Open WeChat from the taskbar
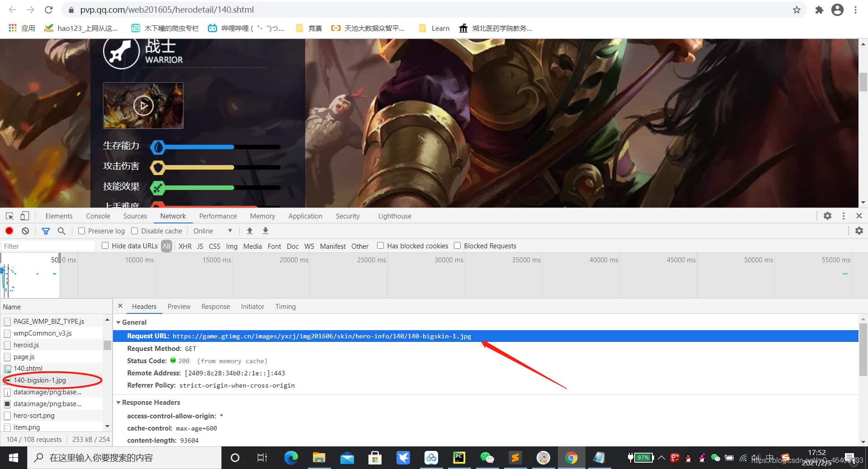 click(487, 458)
